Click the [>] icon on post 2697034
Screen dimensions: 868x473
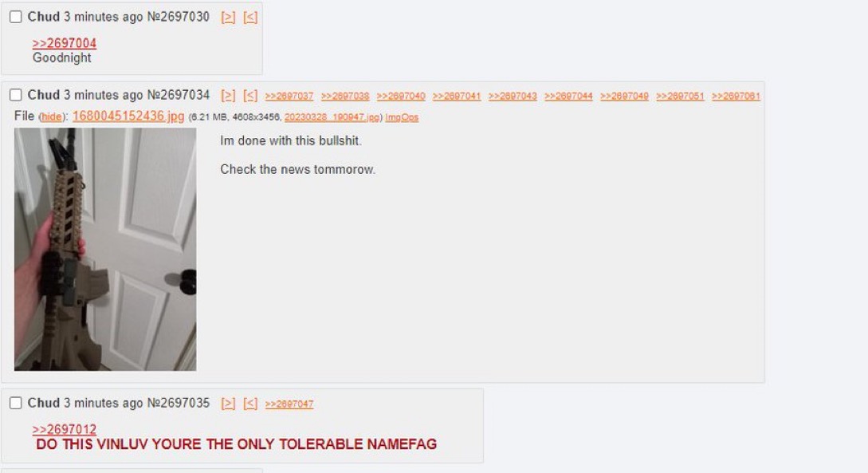click(x=228, y=95)
